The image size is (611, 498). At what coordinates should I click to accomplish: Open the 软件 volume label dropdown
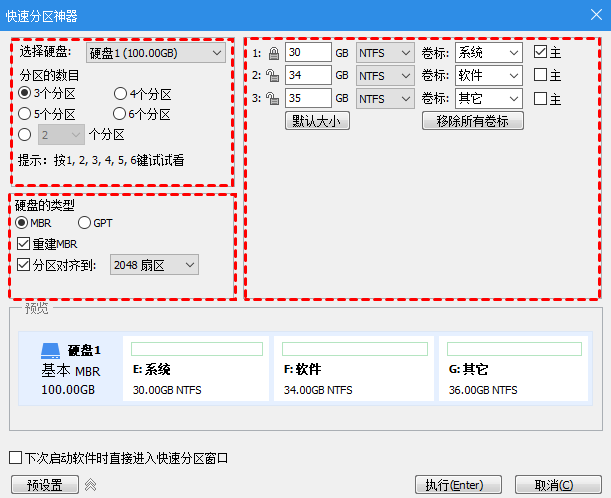click(x=489, y=76)
